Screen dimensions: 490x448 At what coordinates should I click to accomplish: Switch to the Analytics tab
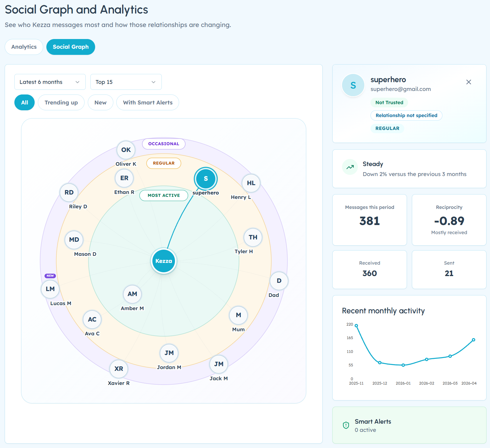[x=24, y=47]
